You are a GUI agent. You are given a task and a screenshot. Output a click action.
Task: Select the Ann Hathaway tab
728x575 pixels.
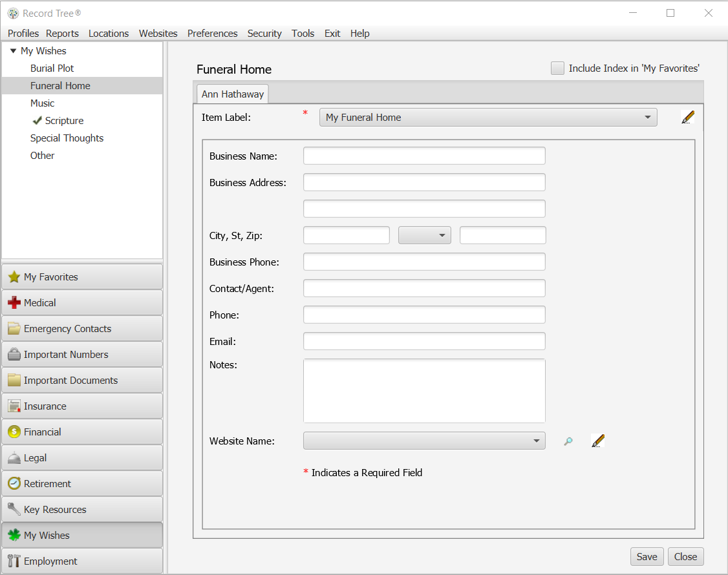(232, 94)
